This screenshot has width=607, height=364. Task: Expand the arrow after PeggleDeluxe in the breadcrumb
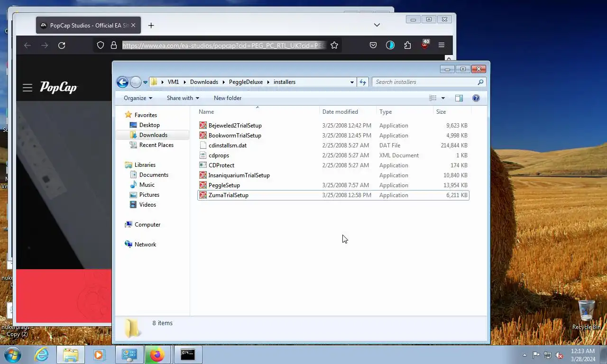coord(268,82)
